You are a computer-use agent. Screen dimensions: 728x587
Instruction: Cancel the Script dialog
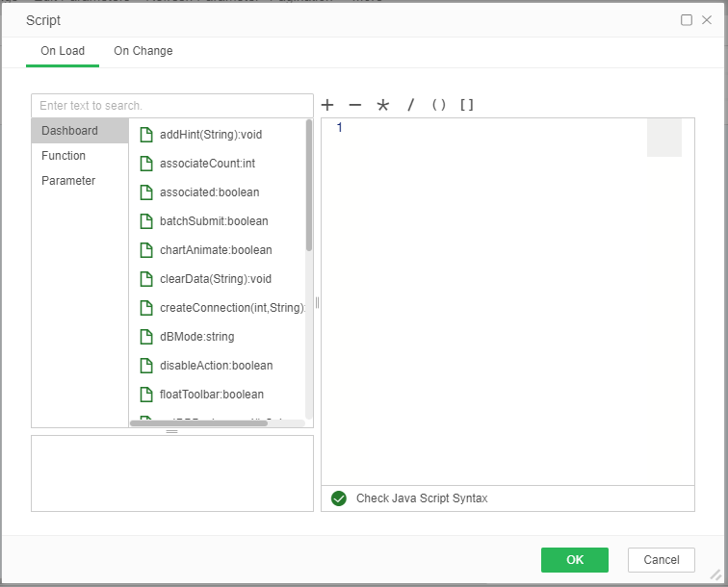661,560
